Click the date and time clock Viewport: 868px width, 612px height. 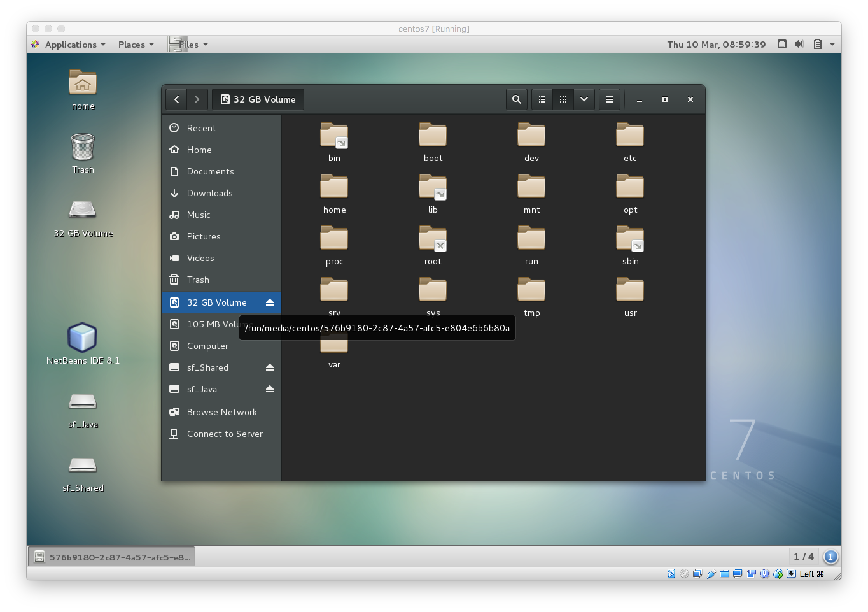click(716, 45)
